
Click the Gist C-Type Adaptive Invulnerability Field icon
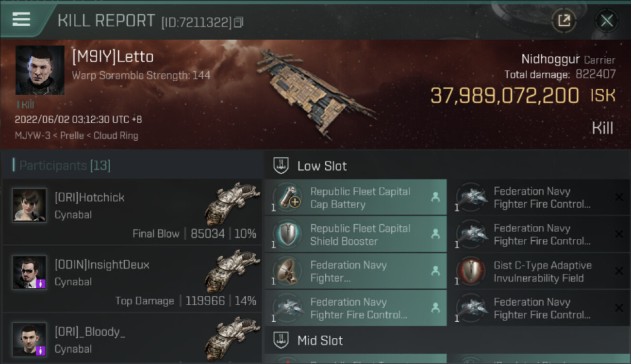coord(471,271)
